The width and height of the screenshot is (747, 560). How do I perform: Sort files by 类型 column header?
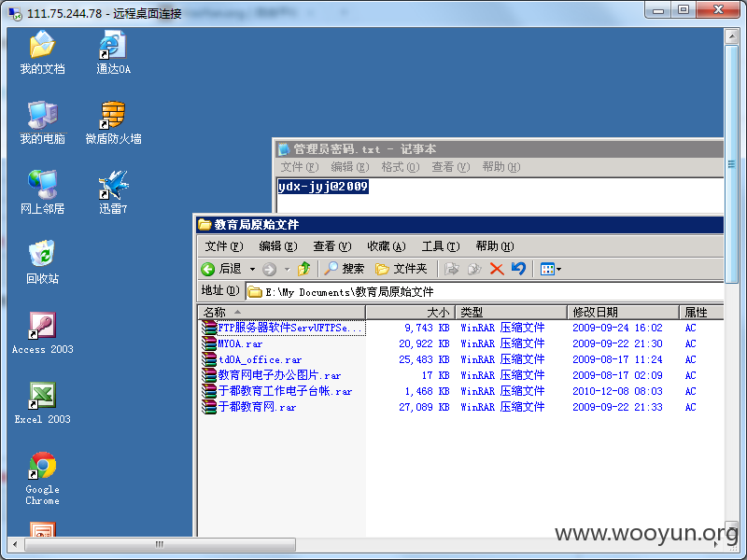512,313
